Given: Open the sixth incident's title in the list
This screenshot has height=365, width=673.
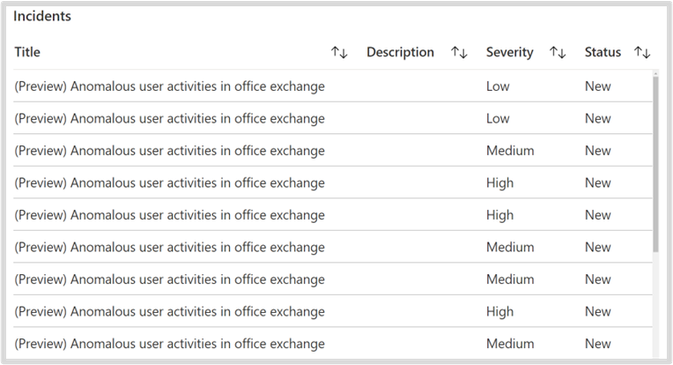Looking at the screenshot, I should [170, 247].
